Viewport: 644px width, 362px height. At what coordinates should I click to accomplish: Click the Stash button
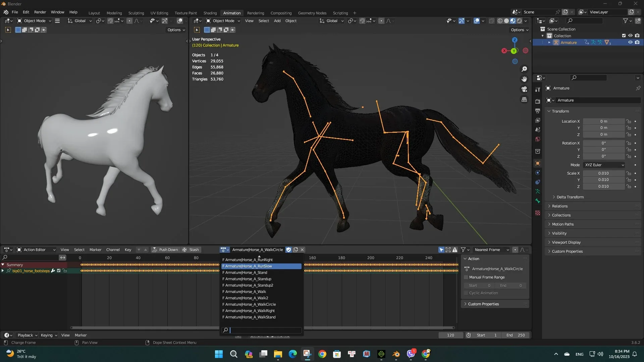click(x=191, y=250)
